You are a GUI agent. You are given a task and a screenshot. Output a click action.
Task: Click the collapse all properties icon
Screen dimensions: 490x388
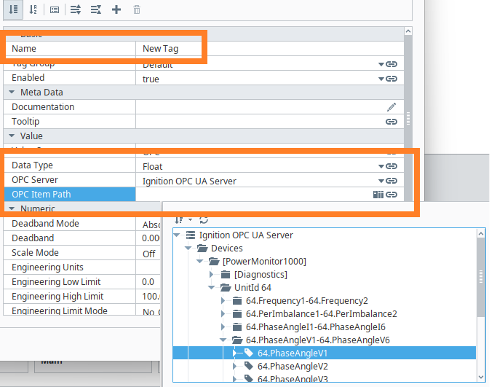(x=96, y=10)
